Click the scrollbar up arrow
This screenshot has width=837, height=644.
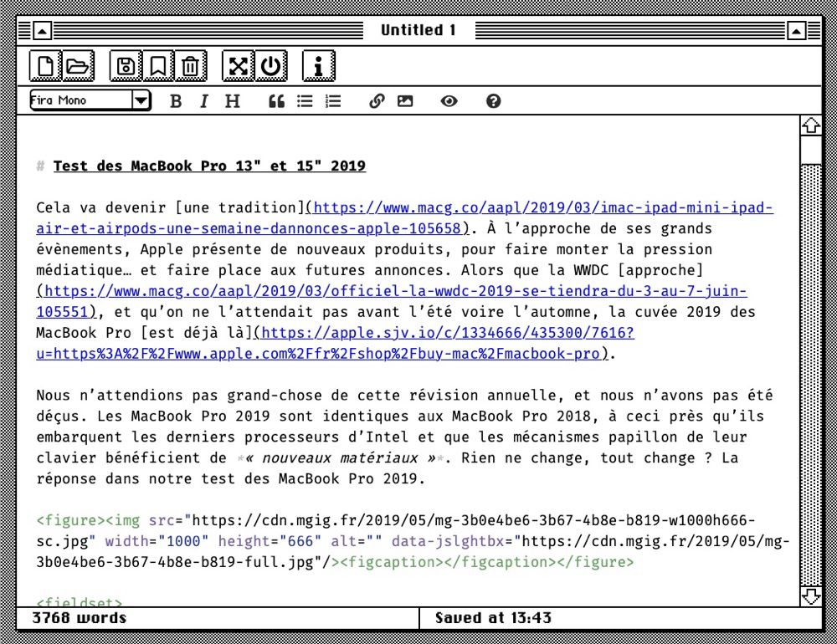[x=811, y=125]
